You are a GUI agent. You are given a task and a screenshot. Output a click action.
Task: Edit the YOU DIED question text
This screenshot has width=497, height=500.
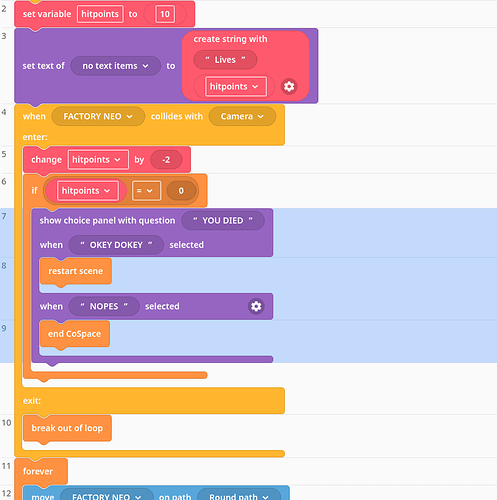[x=223, y=220]
